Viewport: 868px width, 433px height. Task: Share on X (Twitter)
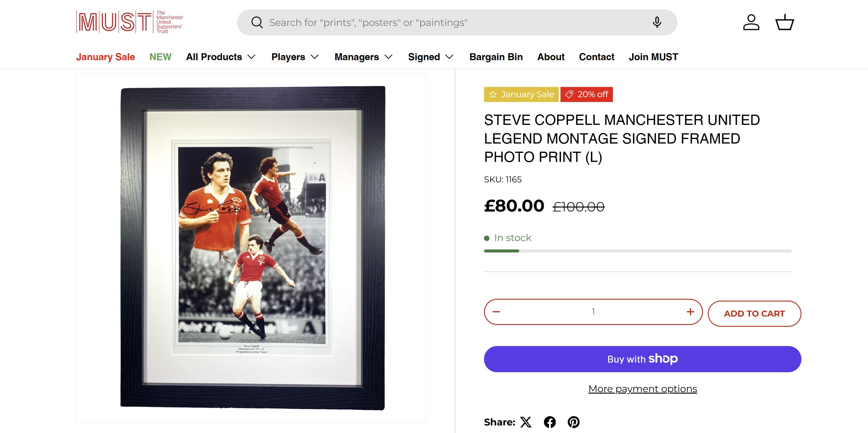526,422
